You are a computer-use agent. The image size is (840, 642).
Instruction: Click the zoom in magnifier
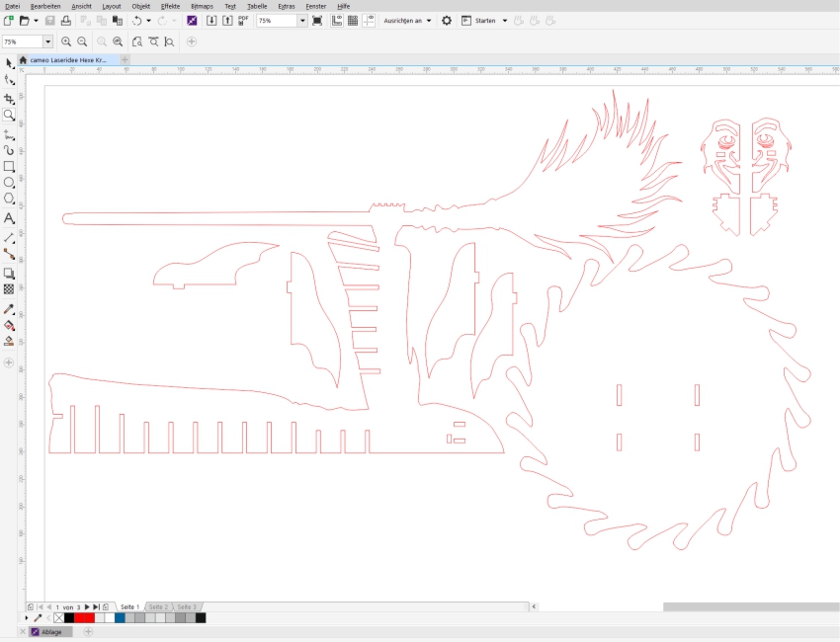coord(66,41)
